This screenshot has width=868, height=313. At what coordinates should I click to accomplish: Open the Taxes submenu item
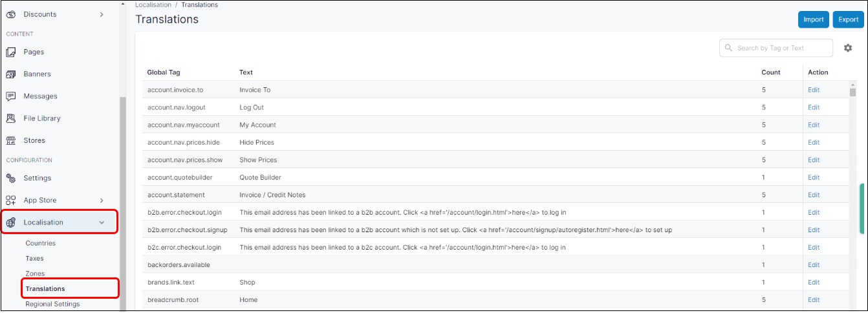click(34, 258)
